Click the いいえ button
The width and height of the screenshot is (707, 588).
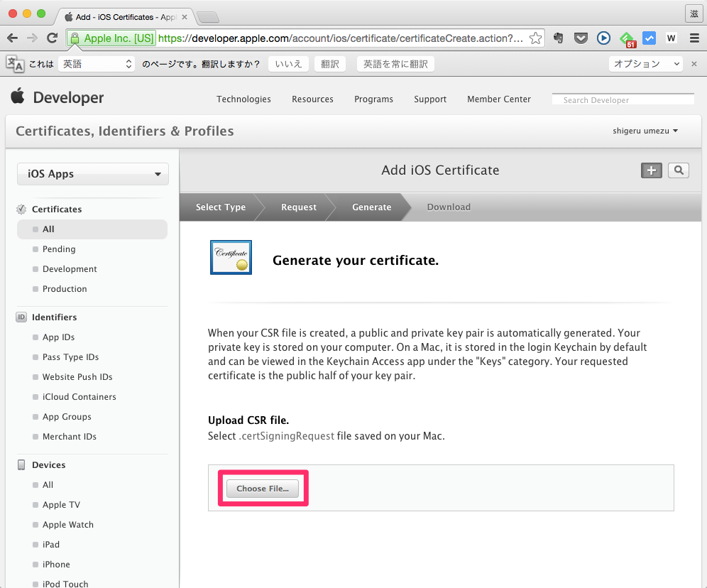(x=289, y=64)
